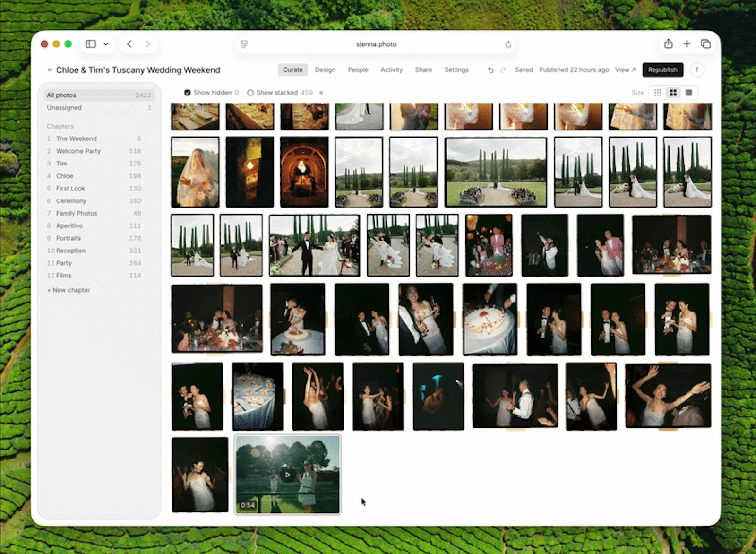Screen dimensions: 756x554
Task: Select All photos in sidebar
Action: click(99, 95)
